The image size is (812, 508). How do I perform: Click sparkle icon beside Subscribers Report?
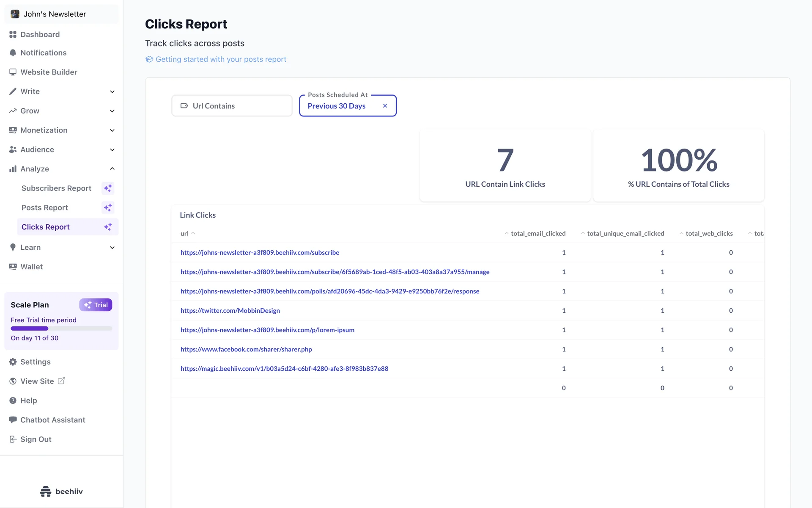[x=108, y=188]
